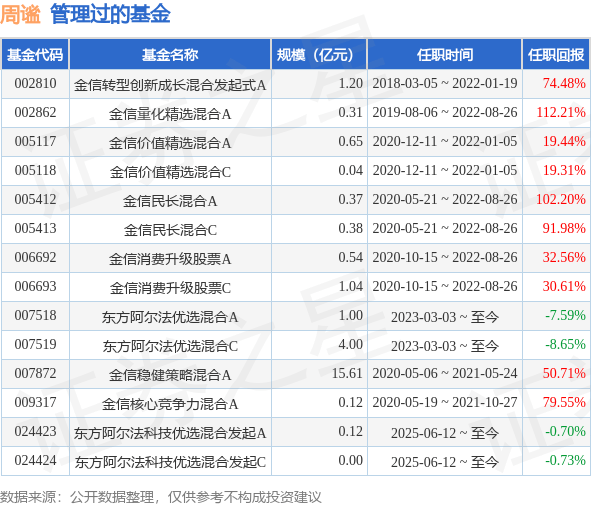Click the 管理过的基金 title text

point(110,14)
